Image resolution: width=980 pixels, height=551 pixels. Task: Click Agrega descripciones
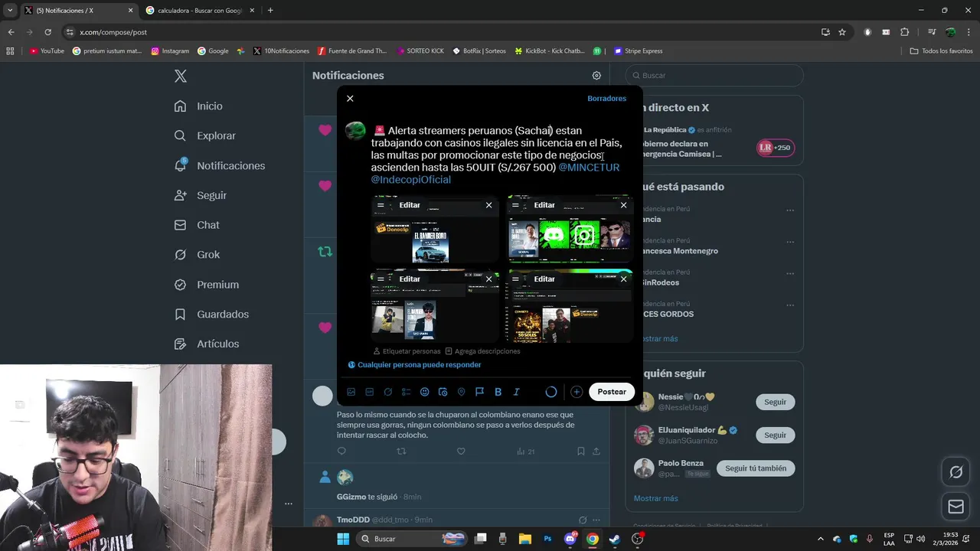click(482, 351)
